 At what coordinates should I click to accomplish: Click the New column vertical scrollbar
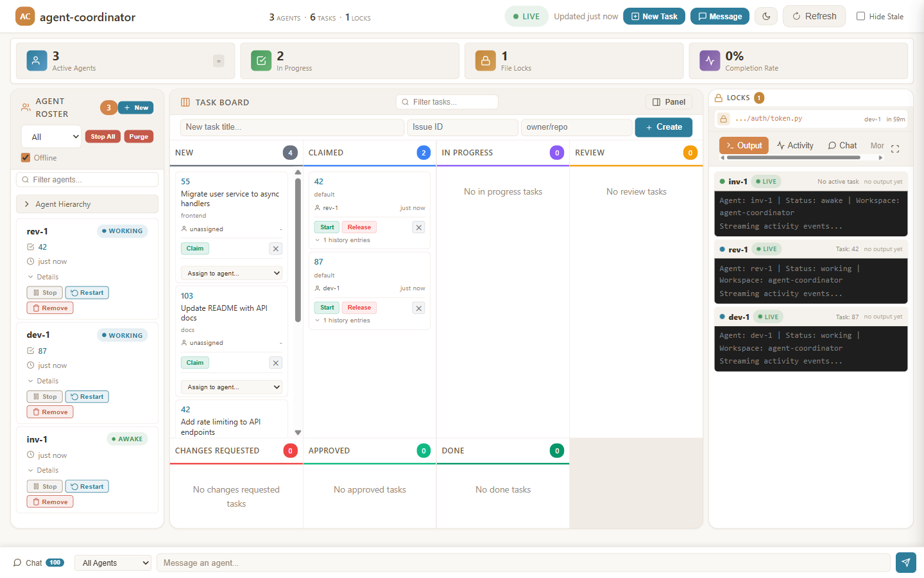(298, 250)
